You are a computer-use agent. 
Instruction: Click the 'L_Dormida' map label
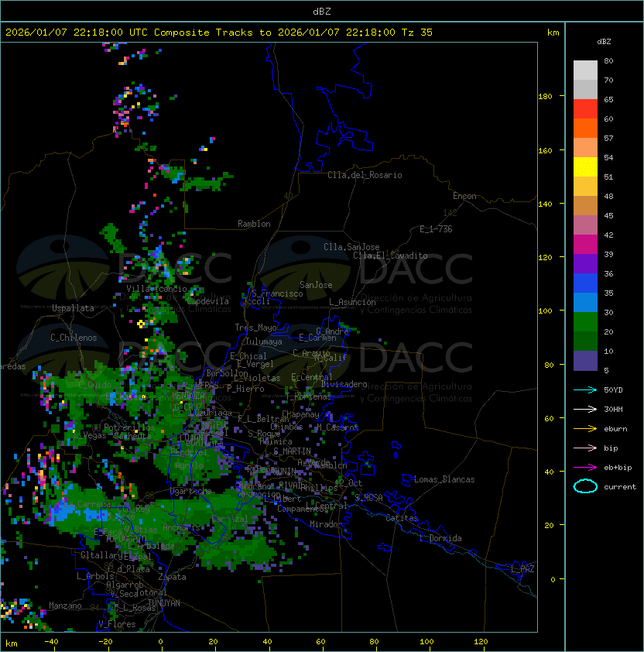pos(440,538)
